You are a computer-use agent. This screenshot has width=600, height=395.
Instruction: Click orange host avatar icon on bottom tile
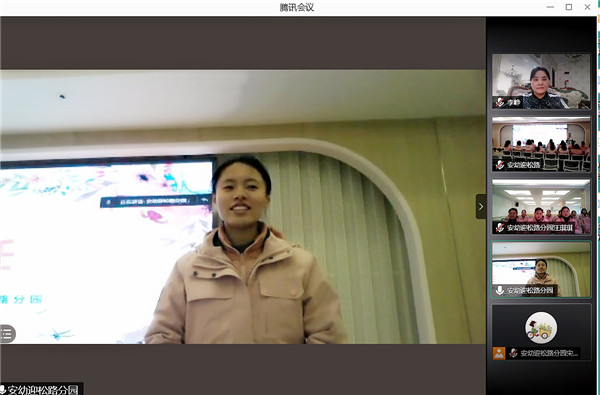499,353
